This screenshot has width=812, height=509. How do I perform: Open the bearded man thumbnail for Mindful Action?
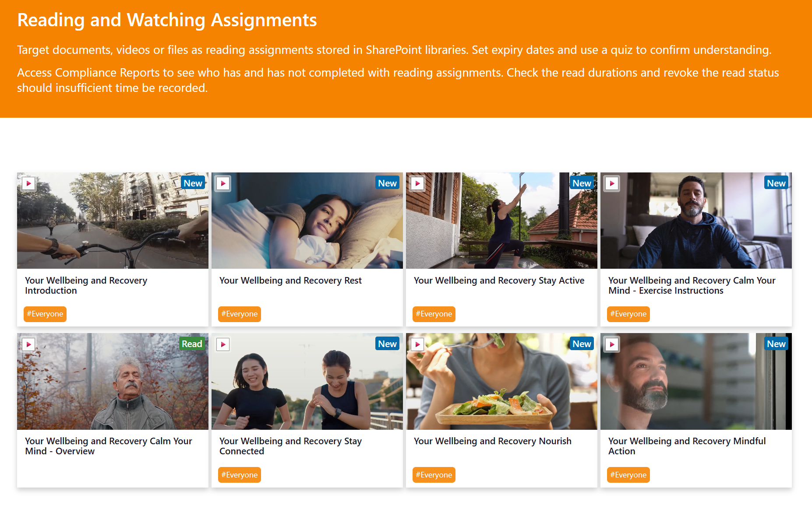(x=696, y=381)
